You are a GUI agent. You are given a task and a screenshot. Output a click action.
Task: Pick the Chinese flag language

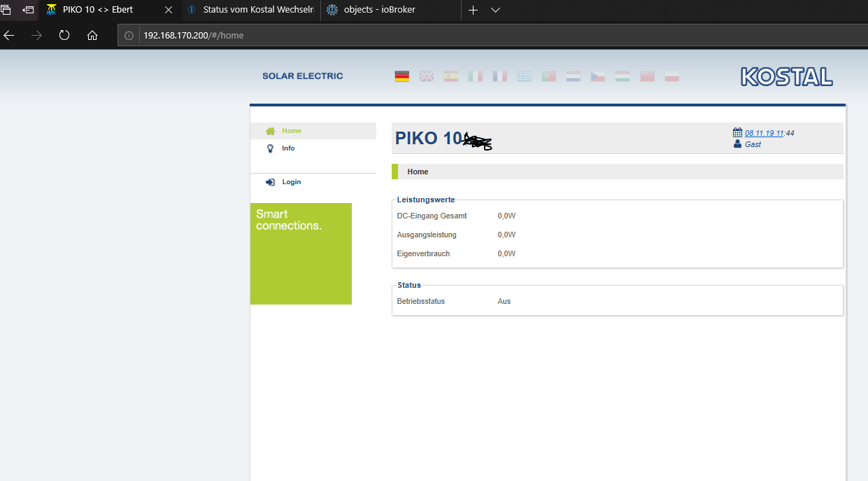tap(648, 76)
